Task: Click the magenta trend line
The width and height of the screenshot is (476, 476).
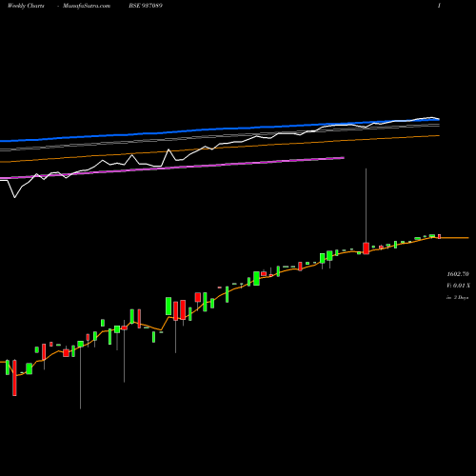Action: [x=172, y=168]
